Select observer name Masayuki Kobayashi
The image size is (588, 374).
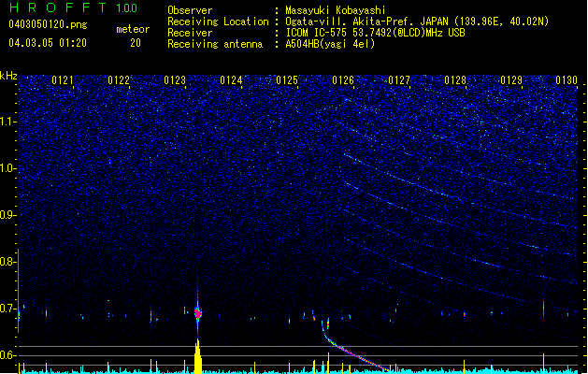click(x=336, y=10)
